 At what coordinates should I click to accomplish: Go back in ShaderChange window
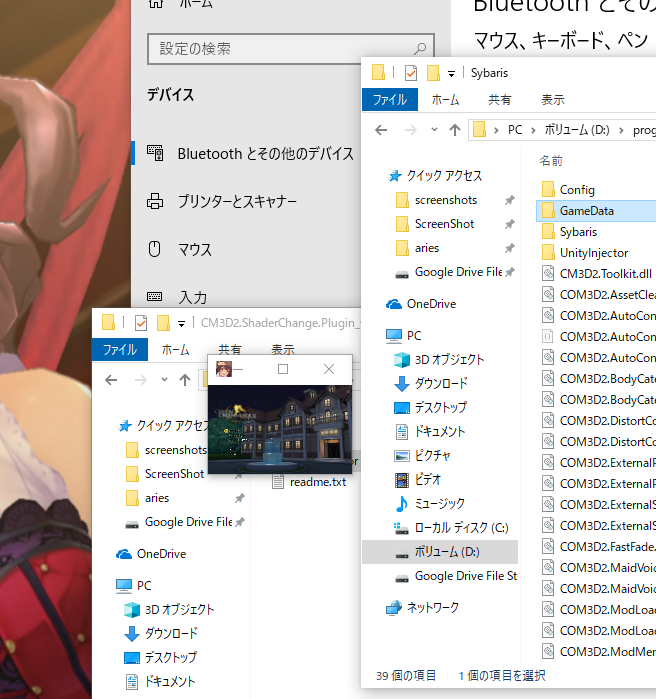111,380
